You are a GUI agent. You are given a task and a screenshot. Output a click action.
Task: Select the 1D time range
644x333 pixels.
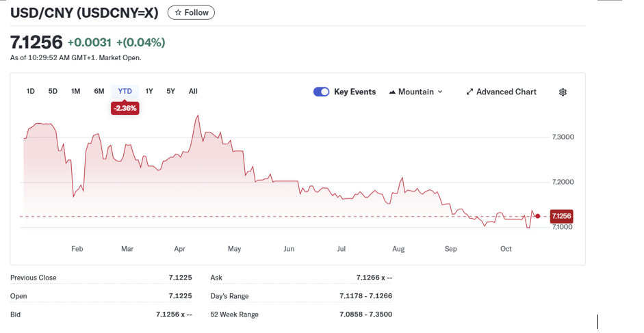coord(31,92)
